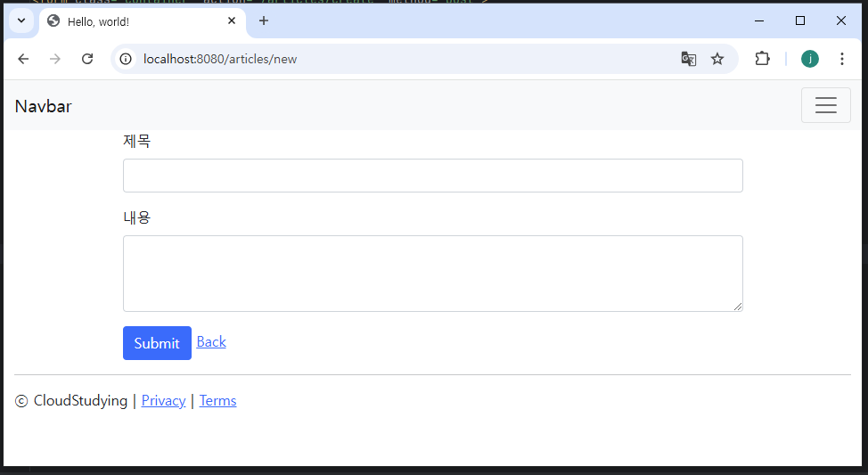This screenshot has height=475, width=868.
Task: Bookmark this page with the star
Action: 717,59
